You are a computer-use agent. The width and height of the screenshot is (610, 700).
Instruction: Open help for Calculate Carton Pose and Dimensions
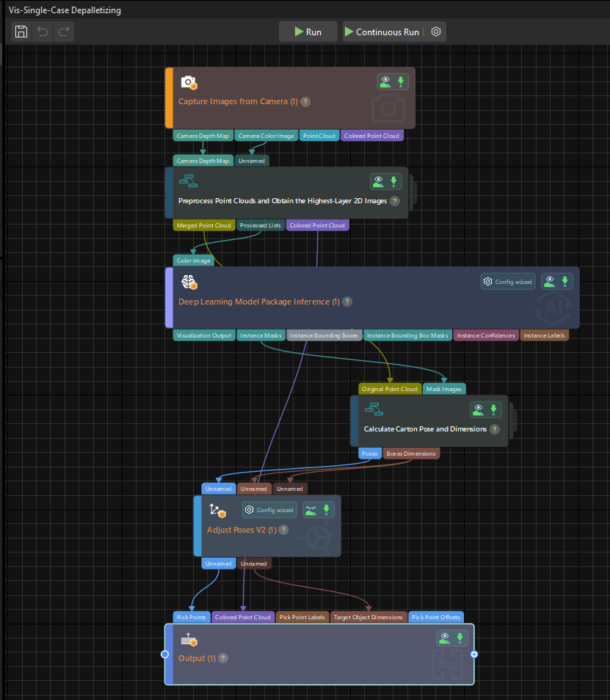click(x=494, y=429)
